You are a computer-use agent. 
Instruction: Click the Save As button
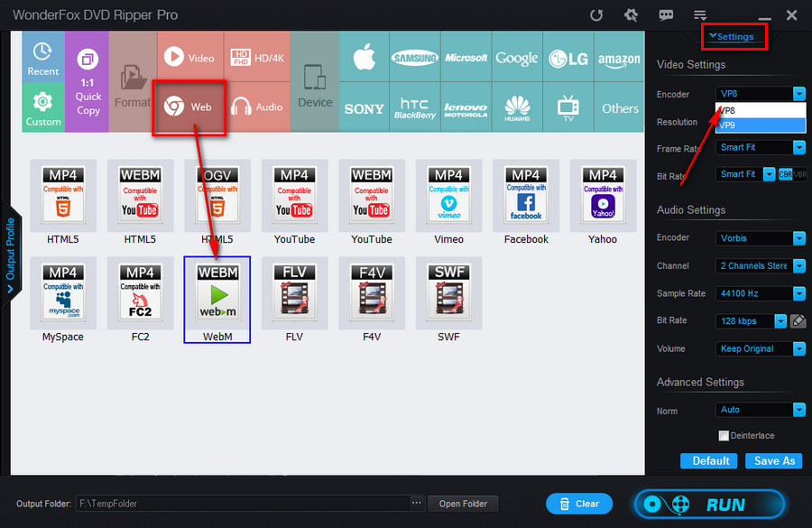click(x=774, y=460)
